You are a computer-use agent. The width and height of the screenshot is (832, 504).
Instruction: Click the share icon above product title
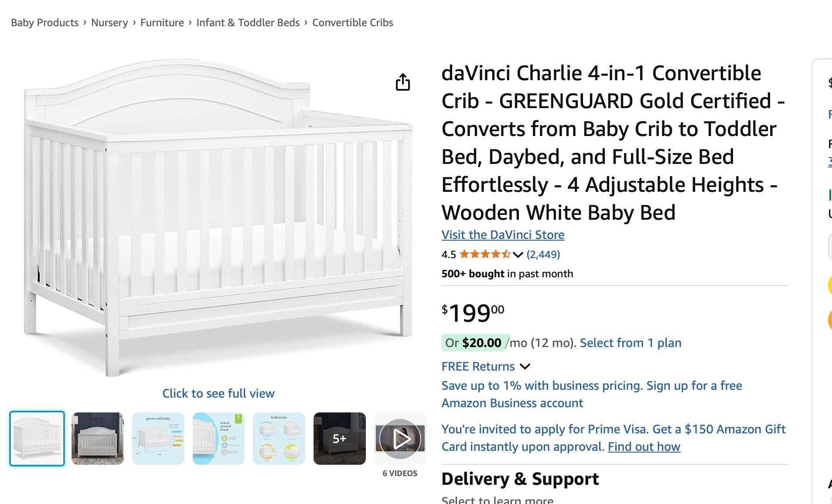(403, 82)
